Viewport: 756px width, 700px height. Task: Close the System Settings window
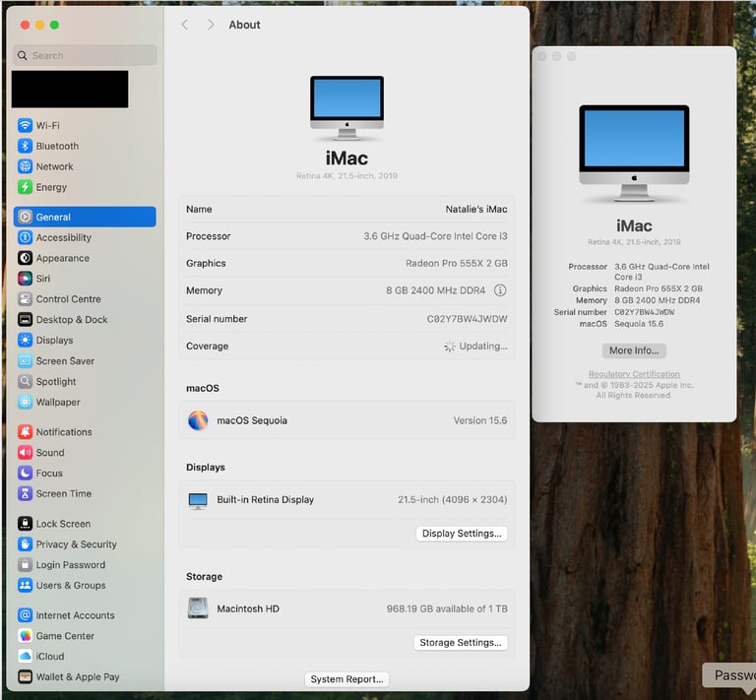point(25,25)
